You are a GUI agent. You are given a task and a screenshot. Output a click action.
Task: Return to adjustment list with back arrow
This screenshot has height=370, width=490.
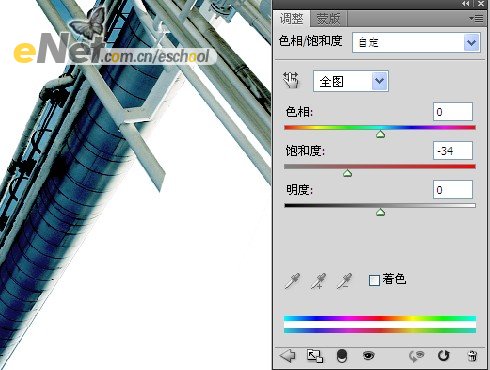288,356
